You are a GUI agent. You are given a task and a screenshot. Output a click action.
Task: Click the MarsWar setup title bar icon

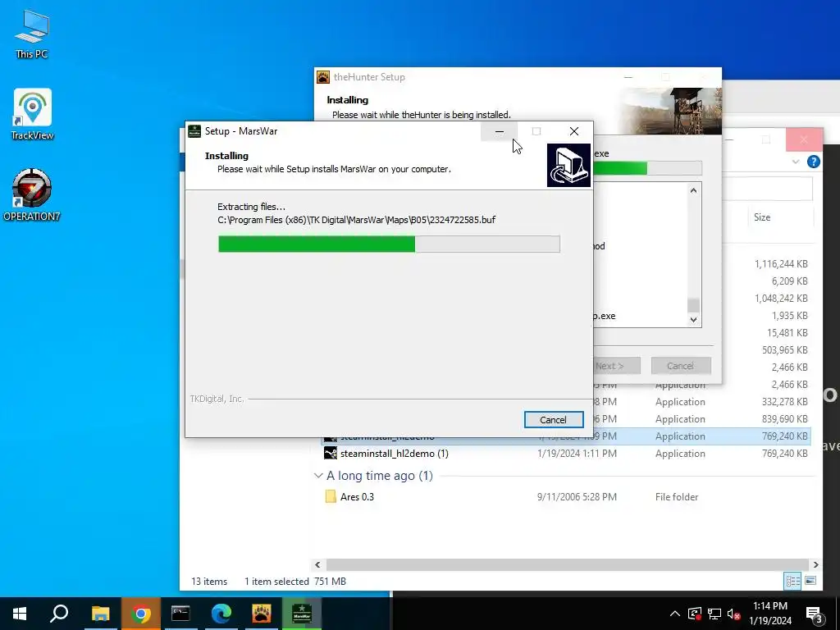[x=194, y=131]
